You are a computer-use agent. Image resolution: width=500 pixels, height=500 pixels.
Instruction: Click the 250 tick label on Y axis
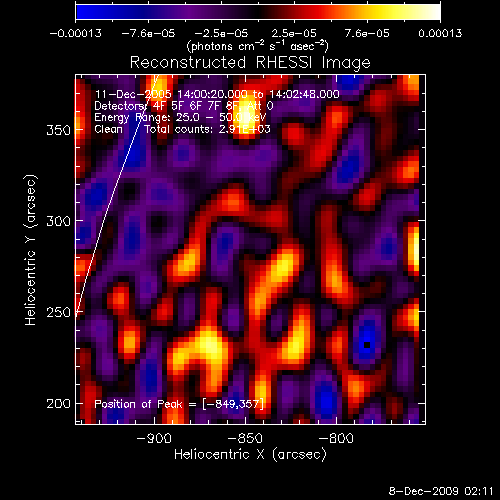[59, 312]
